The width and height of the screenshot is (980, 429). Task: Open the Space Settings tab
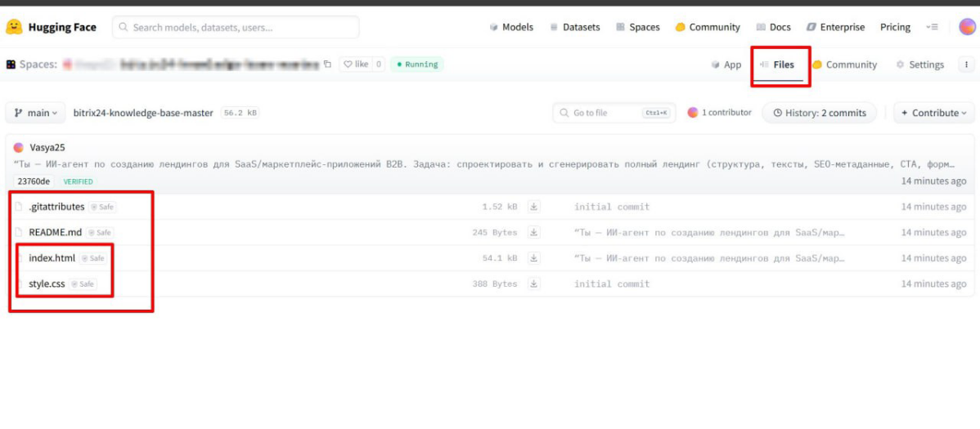click(x=919, y=65)
